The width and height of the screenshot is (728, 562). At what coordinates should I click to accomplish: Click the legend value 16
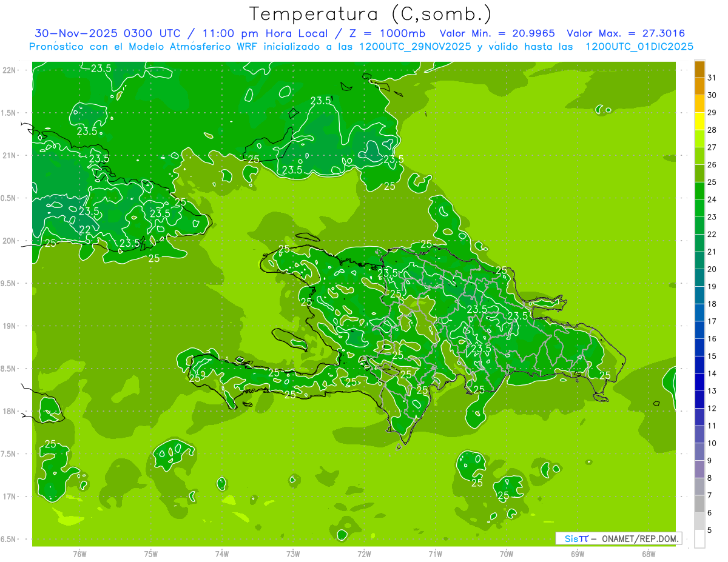click(x=712, y=338)
